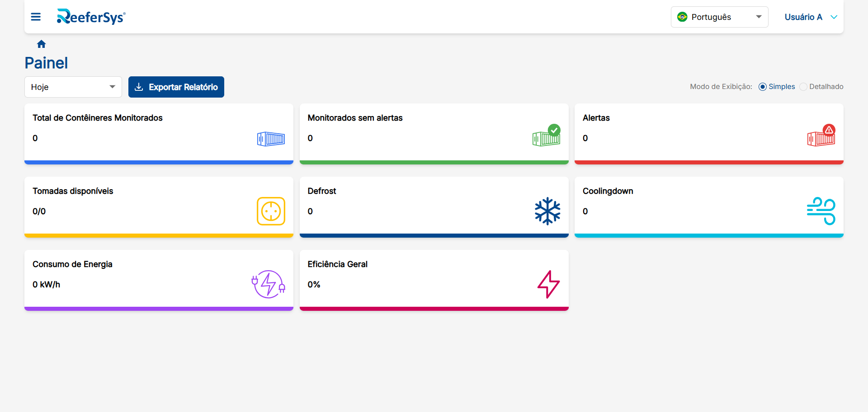Click the Defrost snowflake icon
Image resolution: width=868 pixels, height=412 pixels.
pyautogui.click(x=547, y=211)
